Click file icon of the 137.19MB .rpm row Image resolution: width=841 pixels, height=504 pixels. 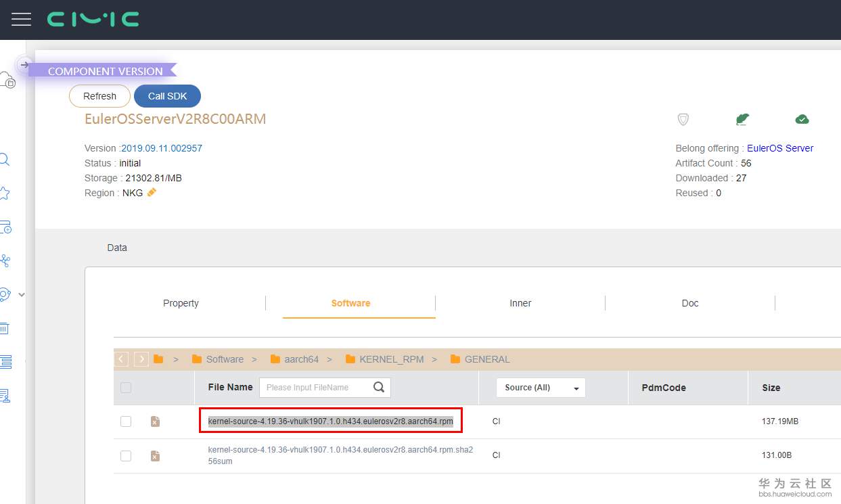click(155, 421)
